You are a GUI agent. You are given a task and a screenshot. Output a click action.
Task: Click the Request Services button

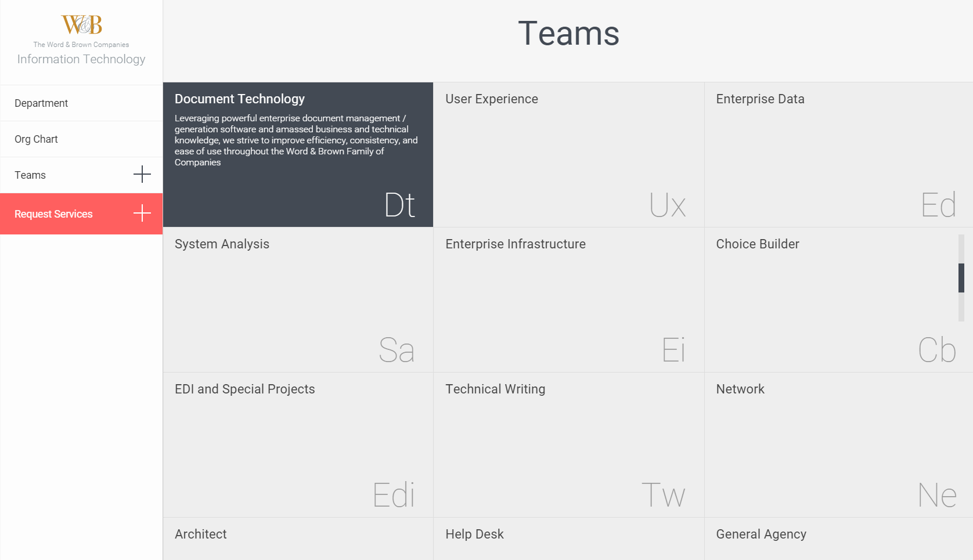53,214
